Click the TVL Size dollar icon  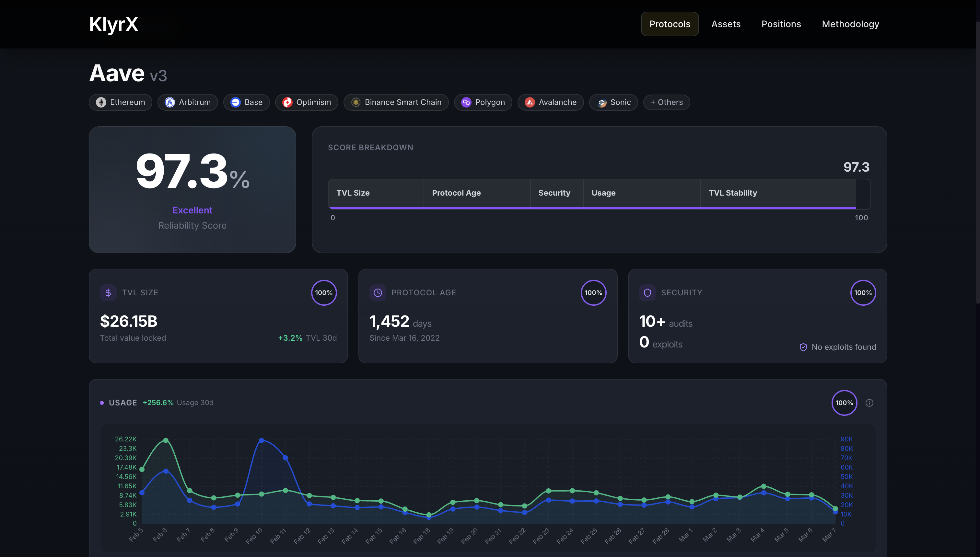tap(108, 293)
